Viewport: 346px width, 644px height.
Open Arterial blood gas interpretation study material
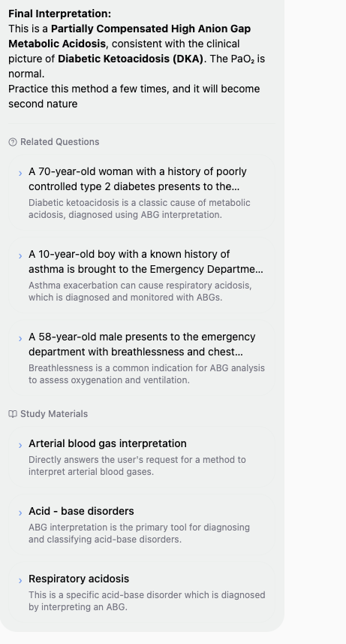point(142,457)
